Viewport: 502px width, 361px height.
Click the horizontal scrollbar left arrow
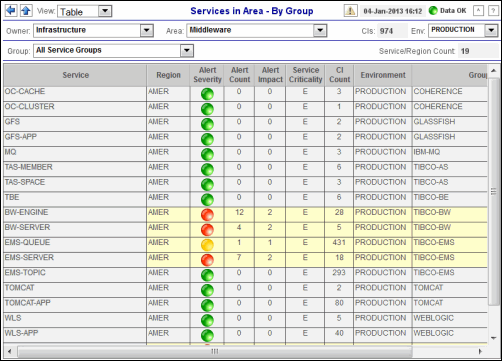(9, 351)
